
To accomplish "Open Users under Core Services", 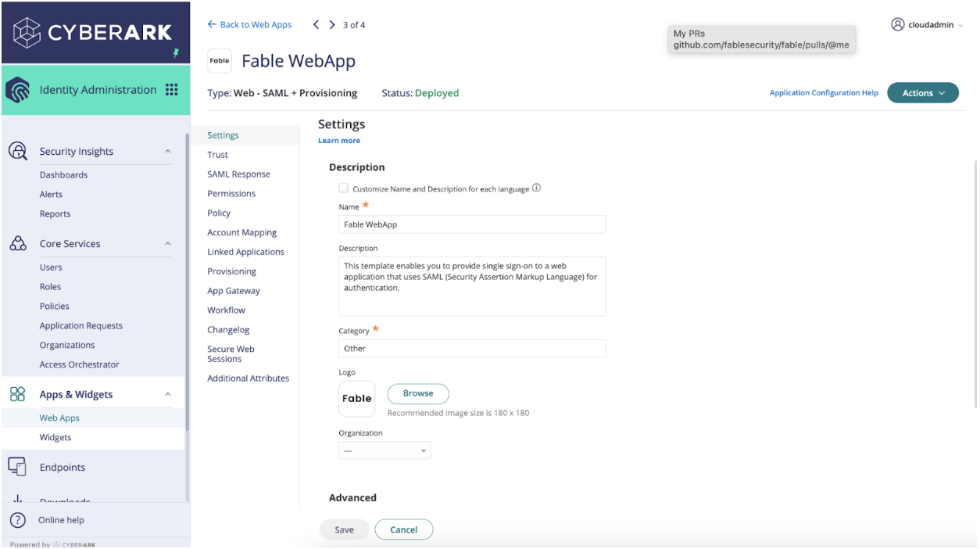I will (51, 267).
